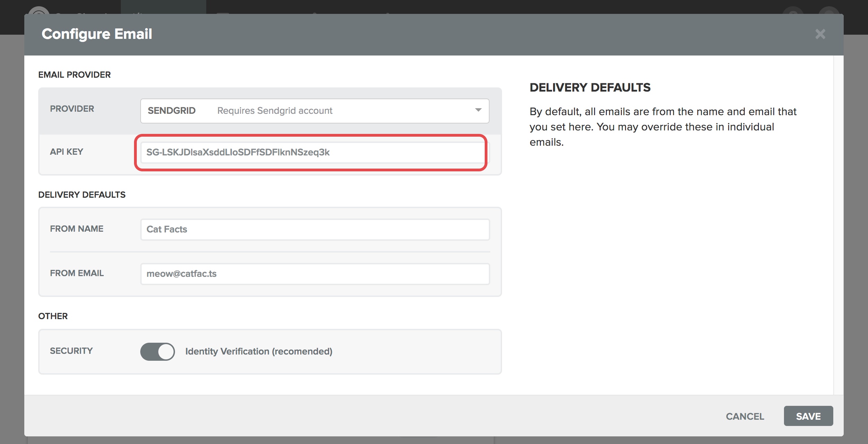
Task: Click the From Email input
Action: [x=315, y=274]
